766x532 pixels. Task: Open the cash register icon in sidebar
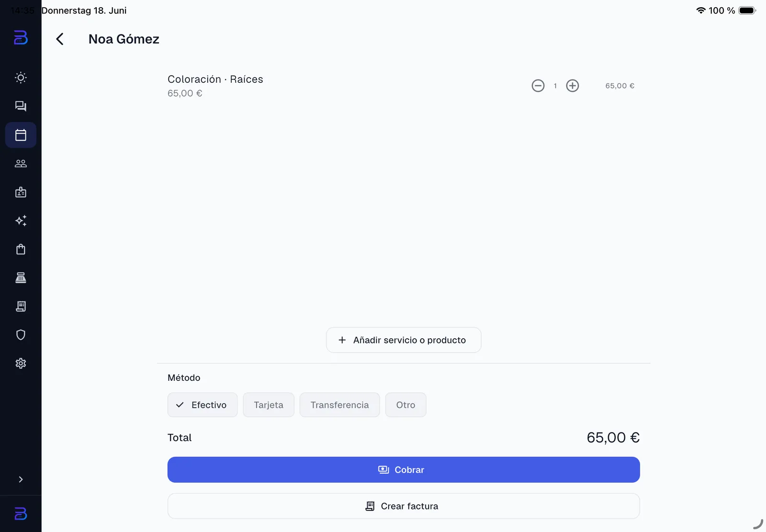[x=21, y=278]
